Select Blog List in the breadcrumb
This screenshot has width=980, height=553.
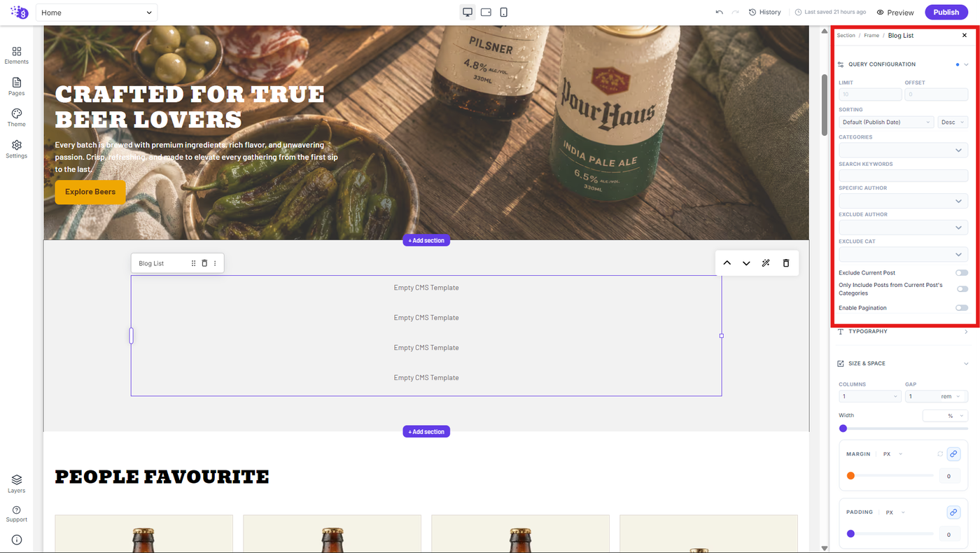pyautogui.click(x=901, y=36)
